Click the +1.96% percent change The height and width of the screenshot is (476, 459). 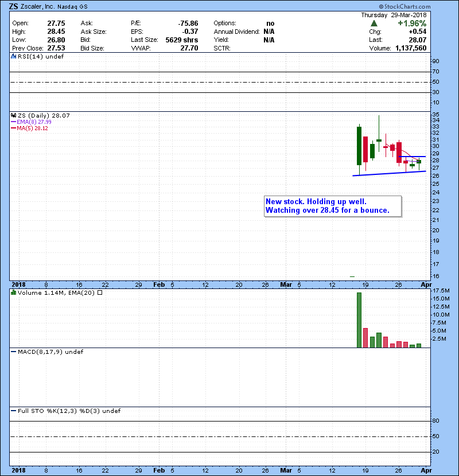[x=412, y=24]
